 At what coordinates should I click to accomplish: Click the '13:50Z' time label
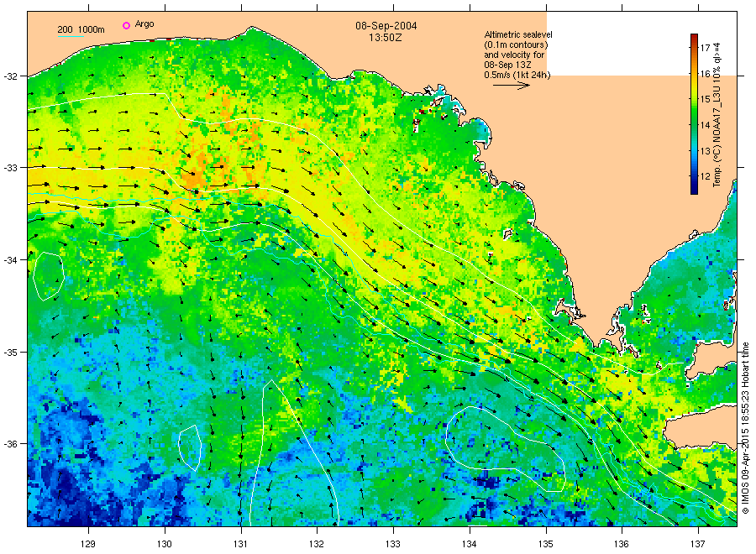pos(386,38)
